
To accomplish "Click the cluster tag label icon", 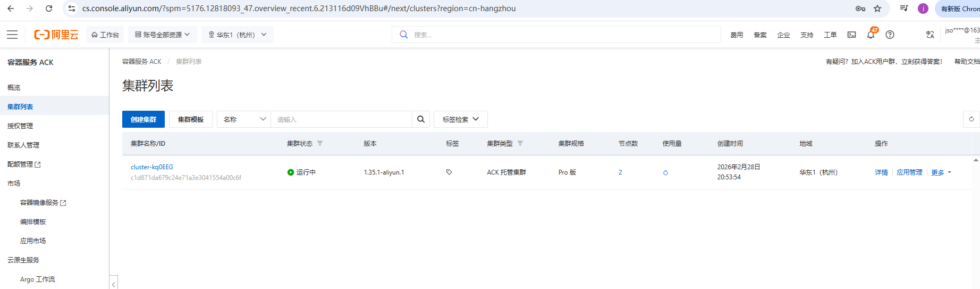I will [x=449, y=172].
